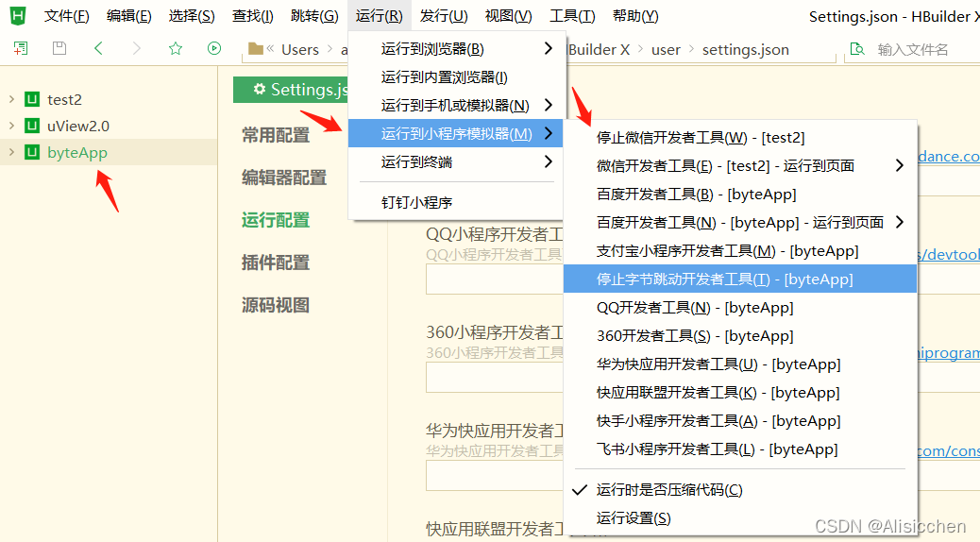The image size is (980, 542).
Task: Click the file search icon
Action: click(857, 49)
